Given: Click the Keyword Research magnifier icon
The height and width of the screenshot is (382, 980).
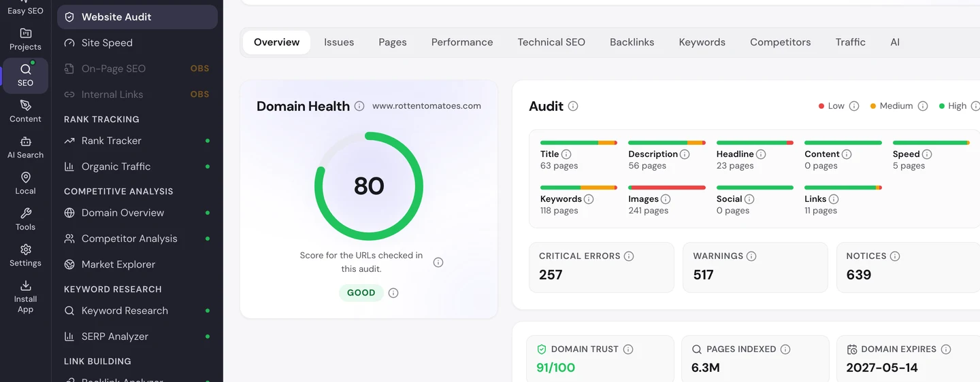Looking at the screenshot, I should pos(69,311).
